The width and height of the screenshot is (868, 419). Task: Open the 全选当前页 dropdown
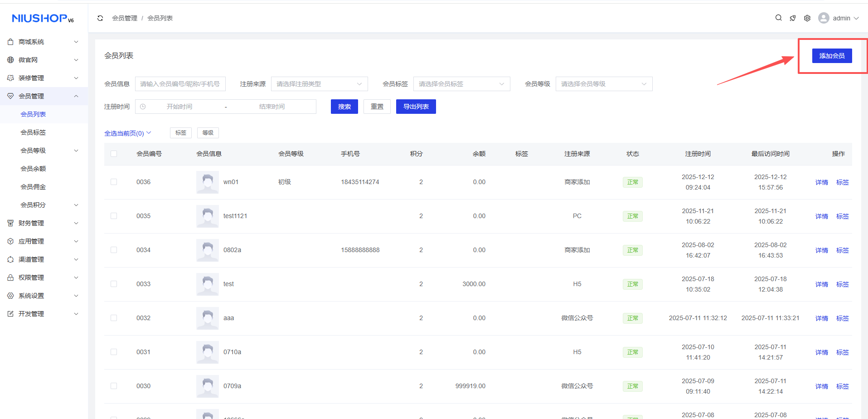tap(127, 133)
